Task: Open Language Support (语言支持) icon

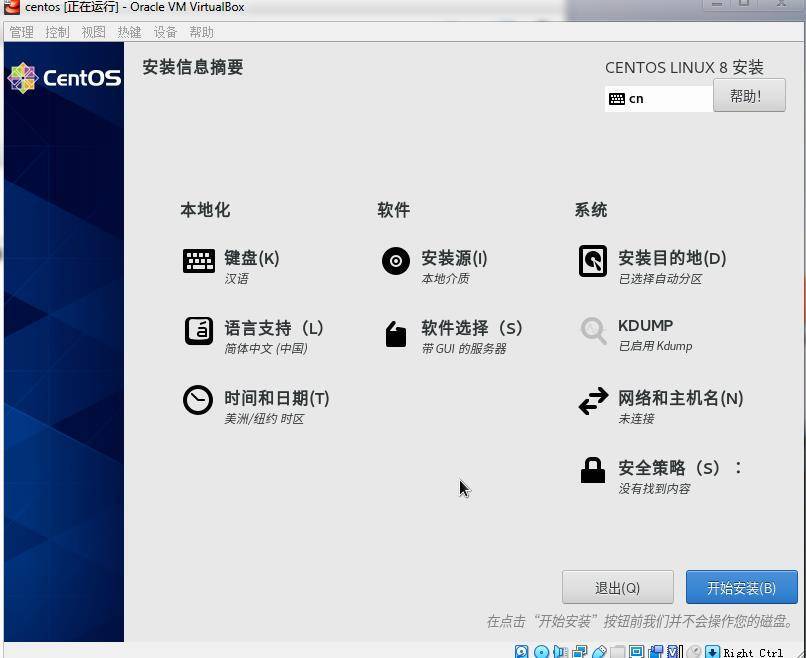Action: tap(199, 331)
